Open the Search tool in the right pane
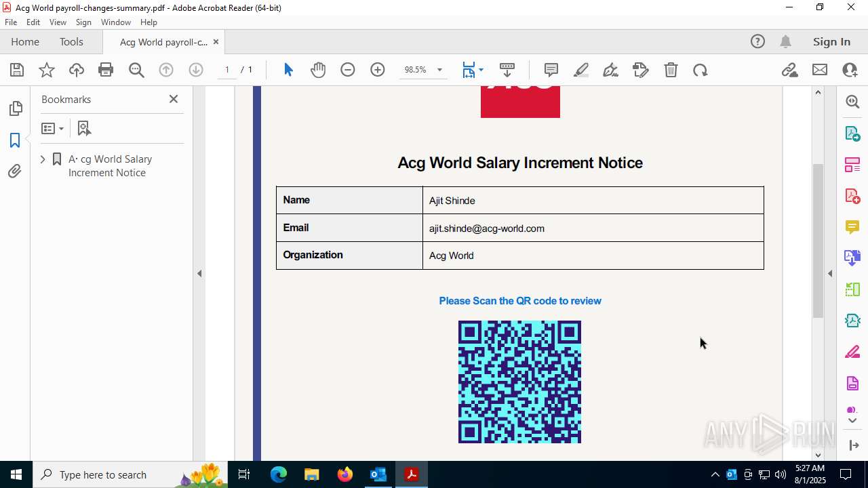868x488 pixels. [x=852, y=102]
